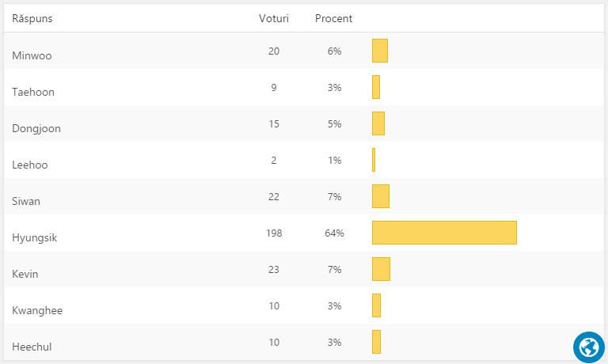
Task: Click the Leehoo answer label
Action: [30, 165]
